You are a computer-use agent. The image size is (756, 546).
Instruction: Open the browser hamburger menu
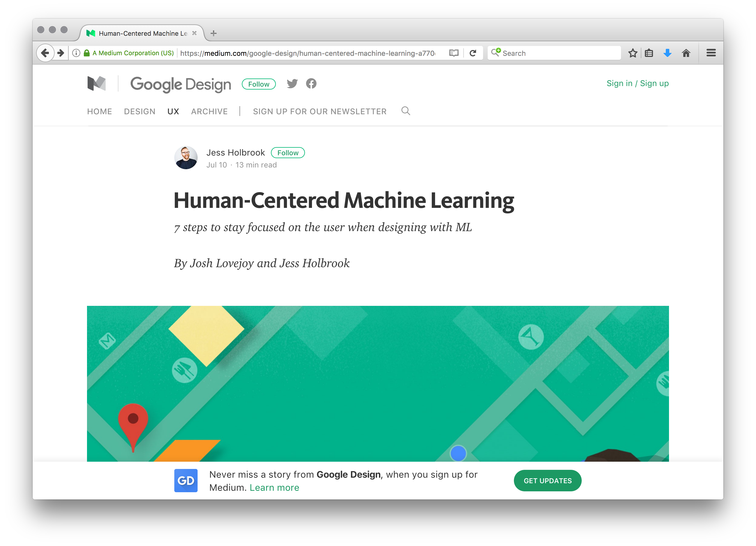coord(711,53)
